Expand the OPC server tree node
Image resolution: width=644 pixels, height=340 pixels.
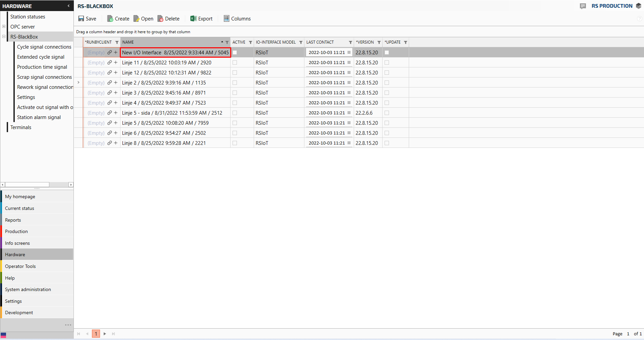(4, 26)
